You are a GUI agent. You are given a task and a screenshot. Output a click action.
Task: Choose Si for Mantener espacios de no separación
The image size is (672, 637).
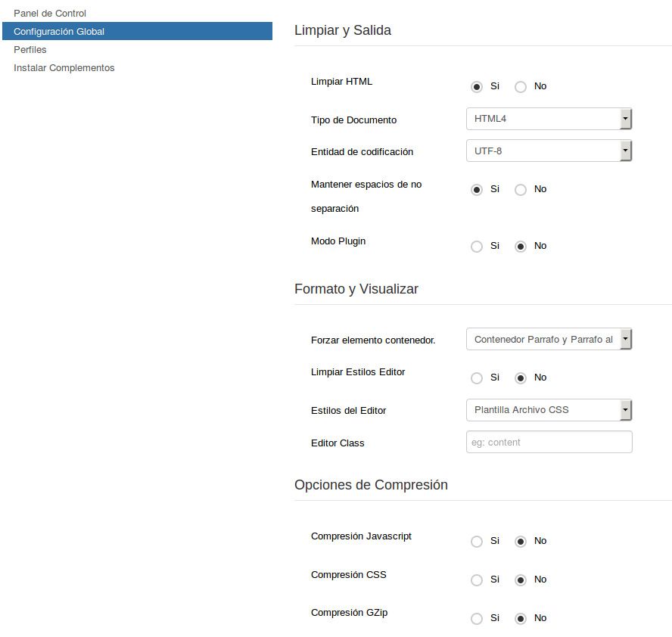point(476,190)
